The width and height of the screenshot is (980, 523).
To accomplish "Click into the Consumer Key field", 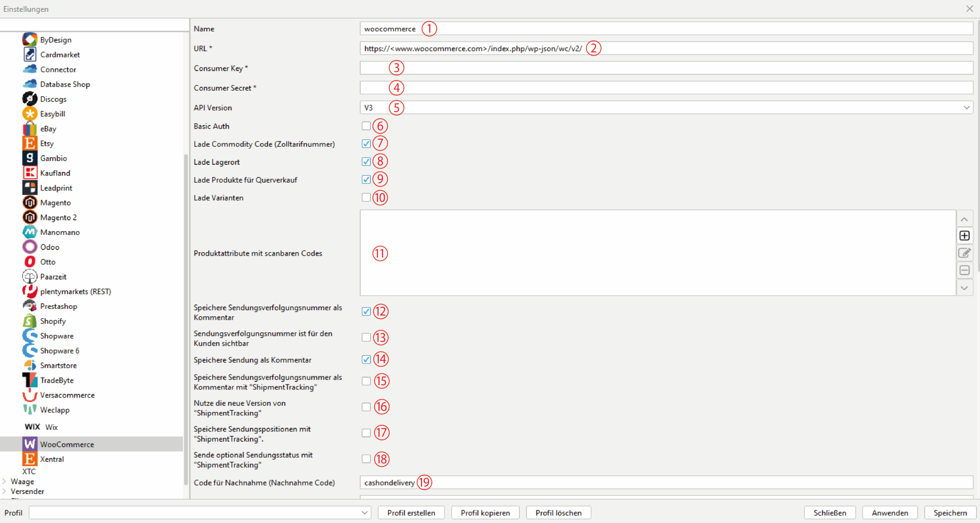I will (x=666, y=68).
